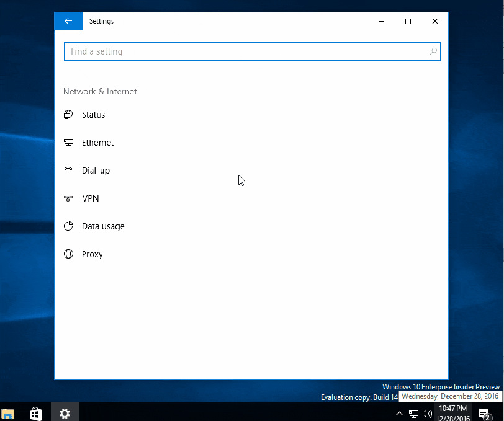Viewport: 504px width, 421px height.
Task: Focus the 'Find a setting' search field
Action: (248, 51)
